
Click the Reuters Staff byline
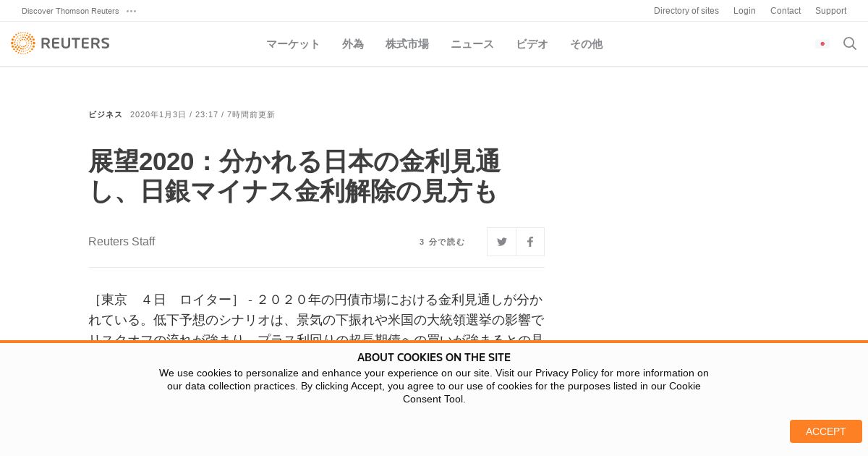[x=122, y=242]
